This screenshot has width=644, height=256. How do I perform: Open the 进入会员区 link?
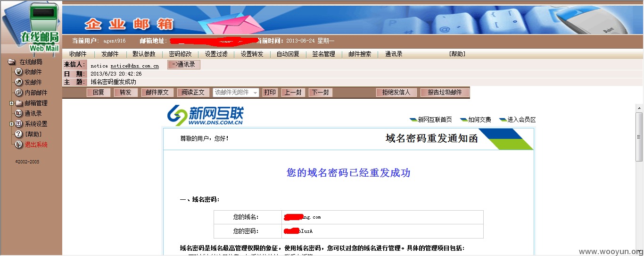click(521, 119)
